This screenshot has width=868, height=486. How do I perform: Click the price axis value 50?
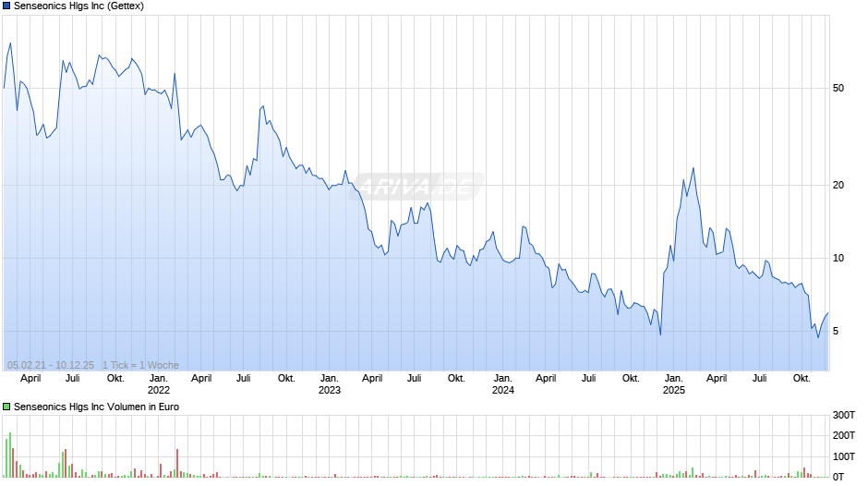[838, 88]
